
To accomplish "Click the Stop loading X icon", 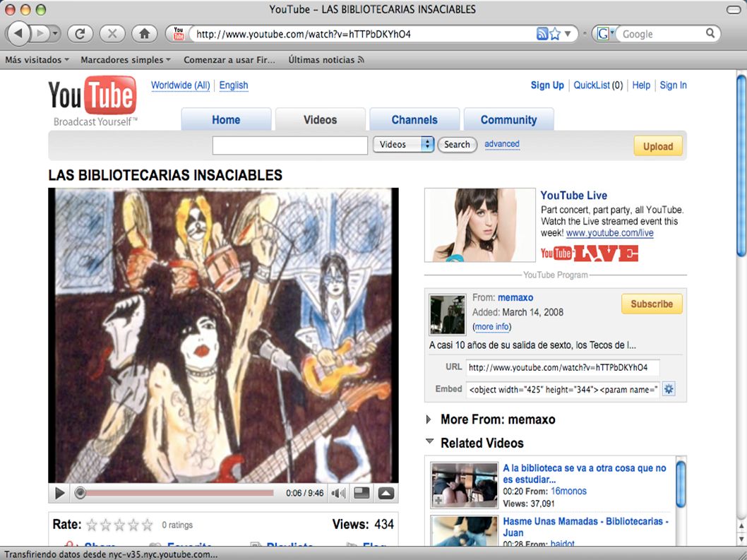I will [112, 34].
